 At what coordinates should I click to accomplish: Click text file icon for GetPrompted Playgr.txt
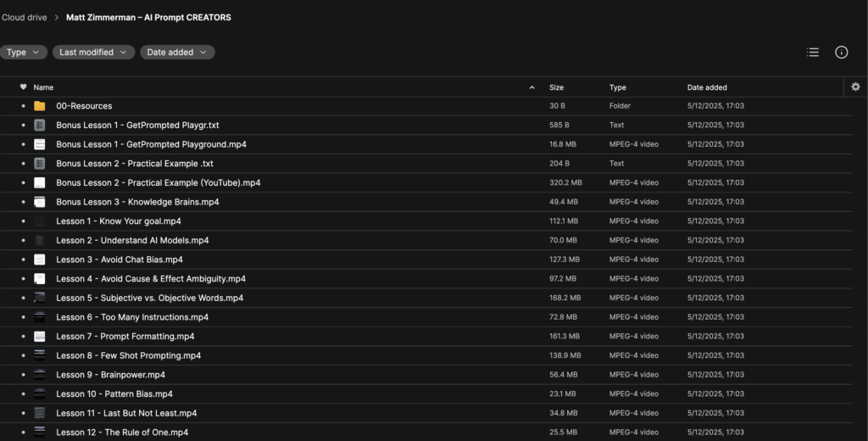pyautogui.click(x=39, y=126)
